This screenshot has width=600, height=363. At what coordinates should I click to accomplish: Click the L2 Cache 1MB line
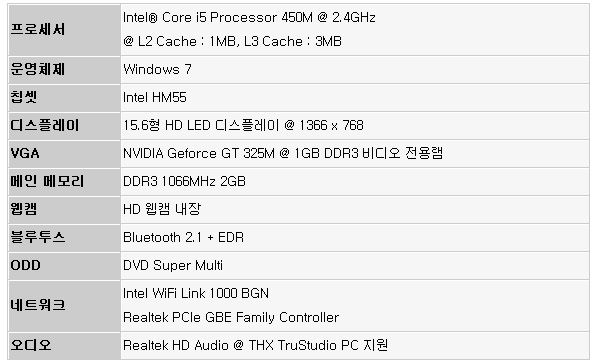click(x=232, y=41)
